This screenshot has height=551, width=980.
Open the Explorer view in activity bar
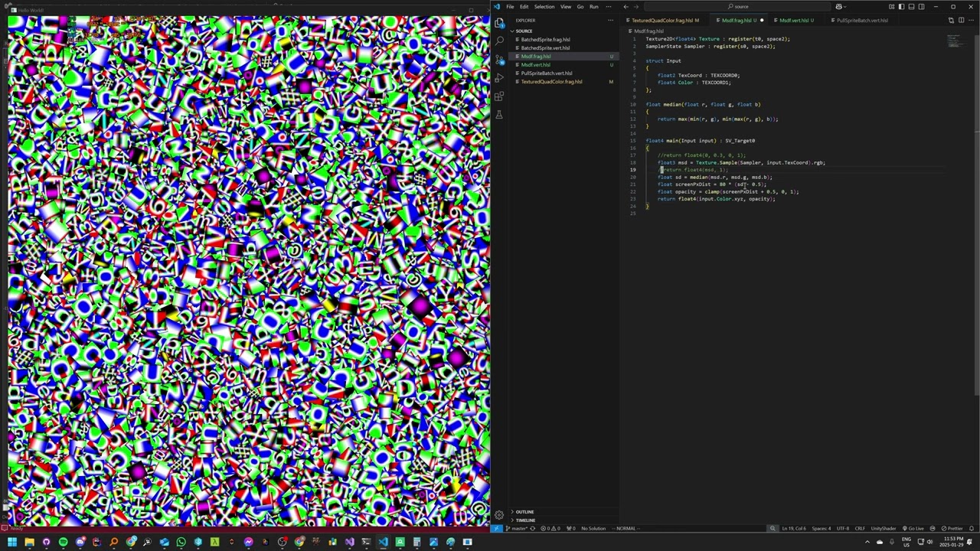click(499, 23)
